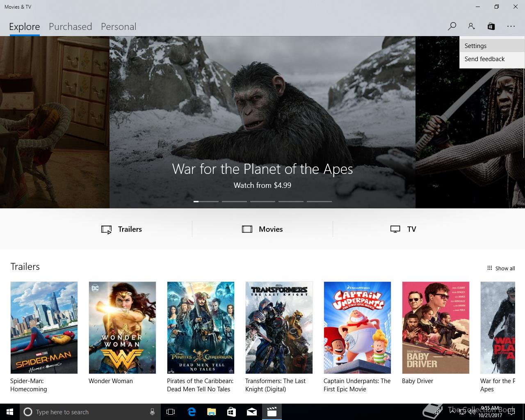This screenshot has height=420, width=525.
Task: Open the search magnifier icon
Action: [452, 26]
